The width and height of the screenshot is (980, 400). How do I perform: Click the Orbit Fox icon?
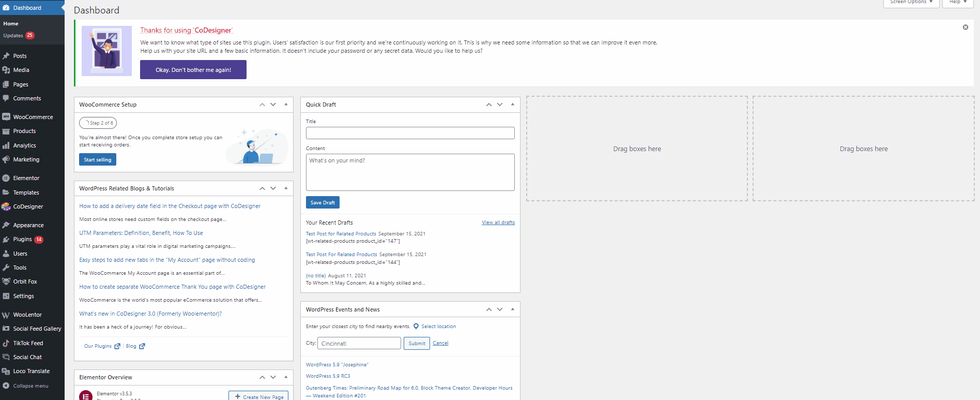click(x=6, y=282)
